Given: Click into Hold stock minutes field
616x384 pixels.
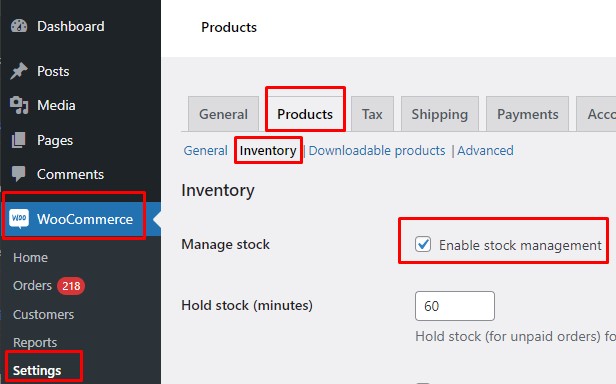Looking at the screenshot, I should (x=455, y=306).
